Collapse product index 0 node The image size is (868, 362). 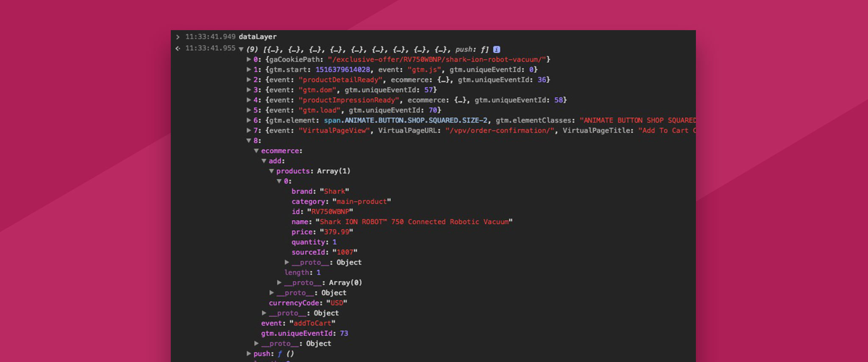[x=279, y=181]
